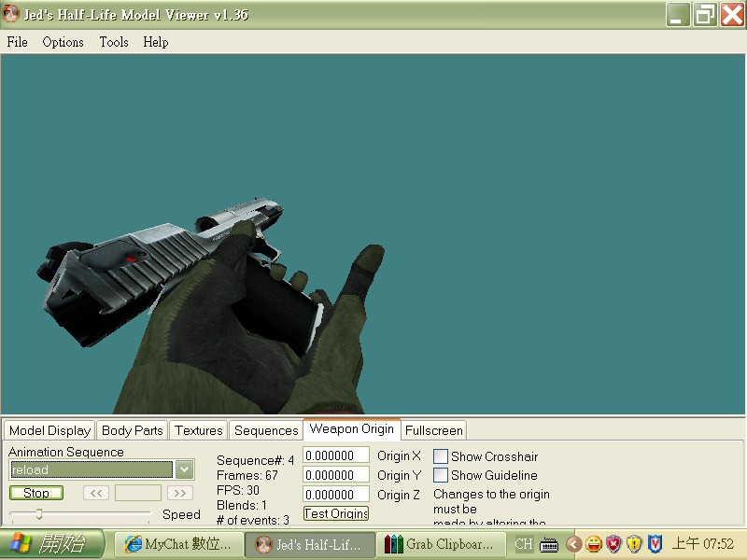The image size is (747, 560).
Task: Switch to Grab Clipboard taskbar item
Action: pyautogui.click(x=441, y=544)
